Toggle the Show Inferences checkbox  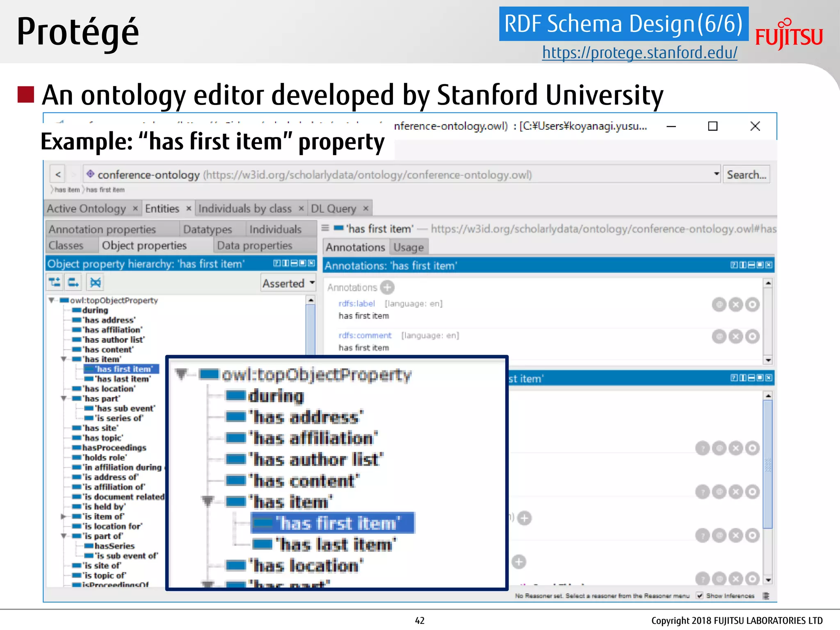(700, 596)
